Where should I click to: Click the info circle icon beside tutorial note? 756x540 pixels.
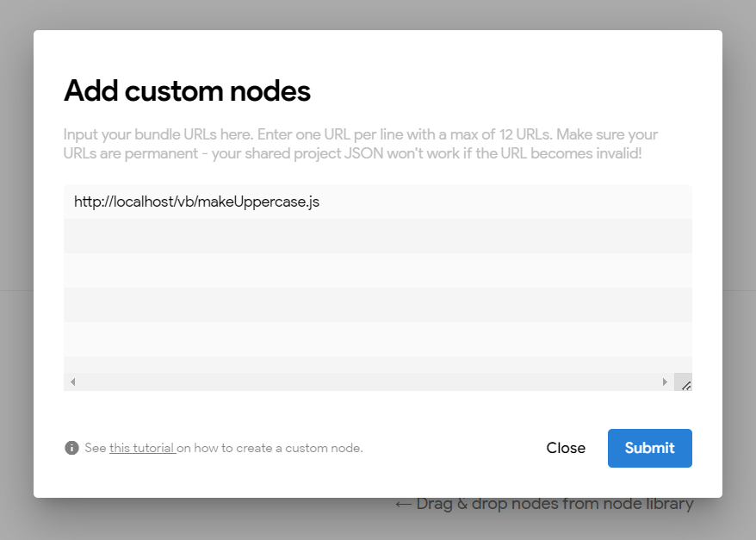pos(71,448)
